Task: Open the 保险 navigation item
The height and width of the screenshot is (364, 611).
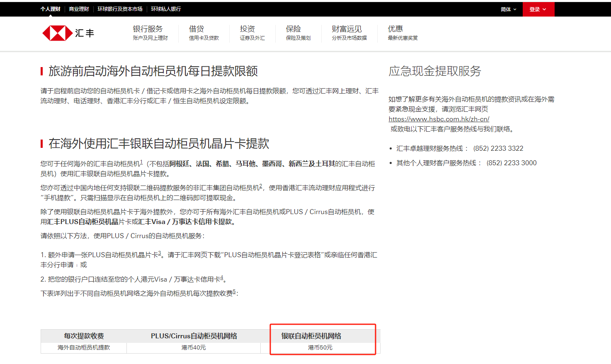Action: click(293, 29)
